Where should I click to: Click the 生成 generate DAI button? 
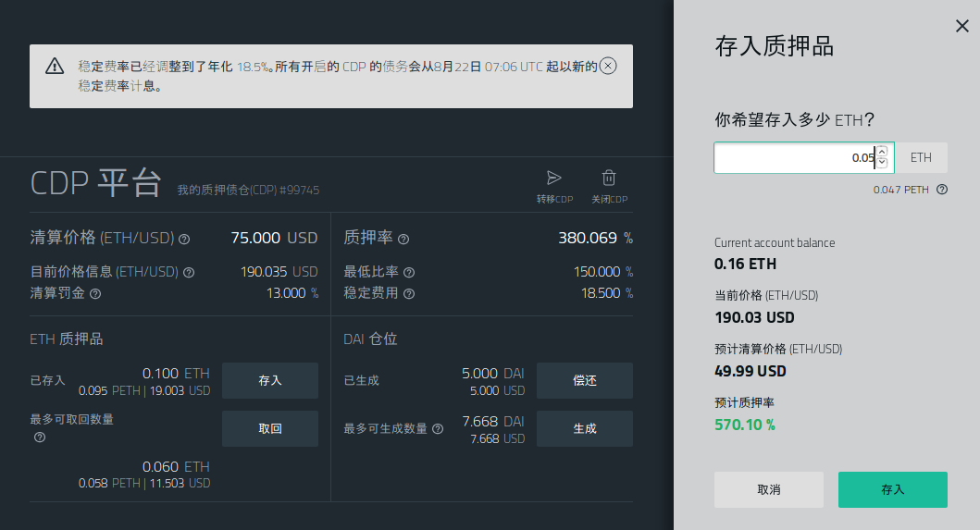pos(584,429)
